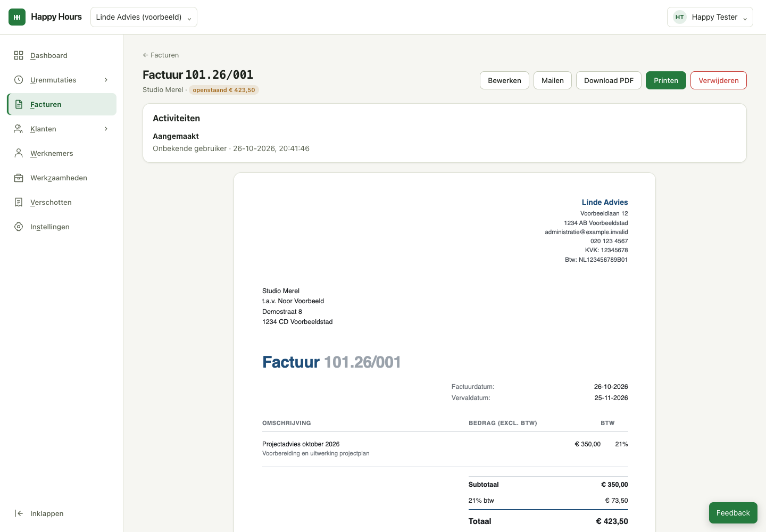Open Verschotten in the sidebar

[x=62, y=202]
